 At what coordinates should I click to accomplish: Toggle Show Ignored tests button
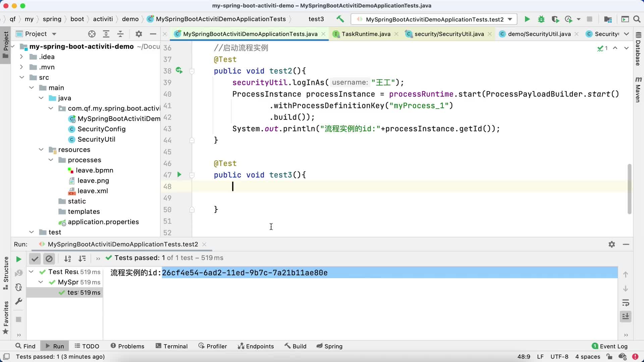coord(49,258)
